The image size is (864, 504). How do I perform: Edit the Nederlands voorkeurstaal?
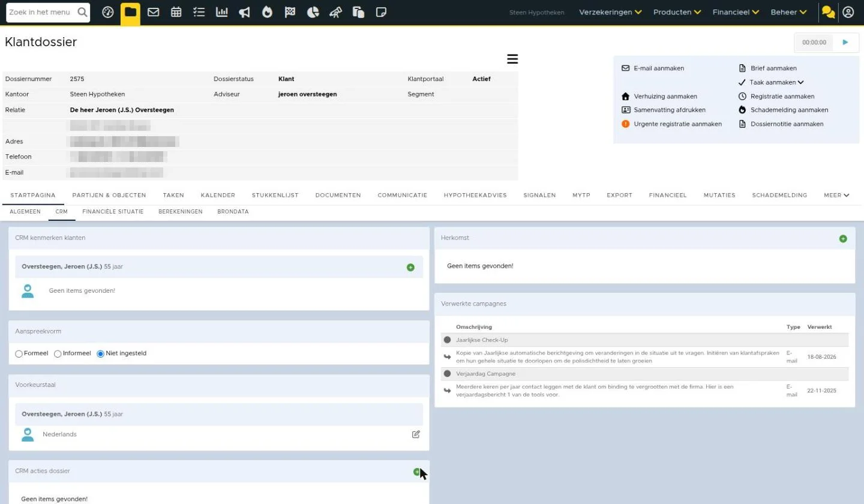point(416,434)
